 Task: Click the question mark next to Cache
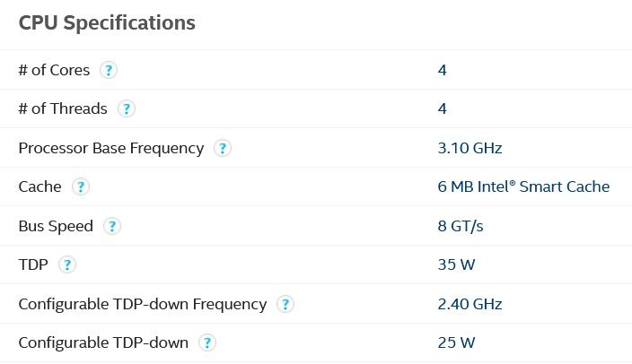(x=81, y=187)
